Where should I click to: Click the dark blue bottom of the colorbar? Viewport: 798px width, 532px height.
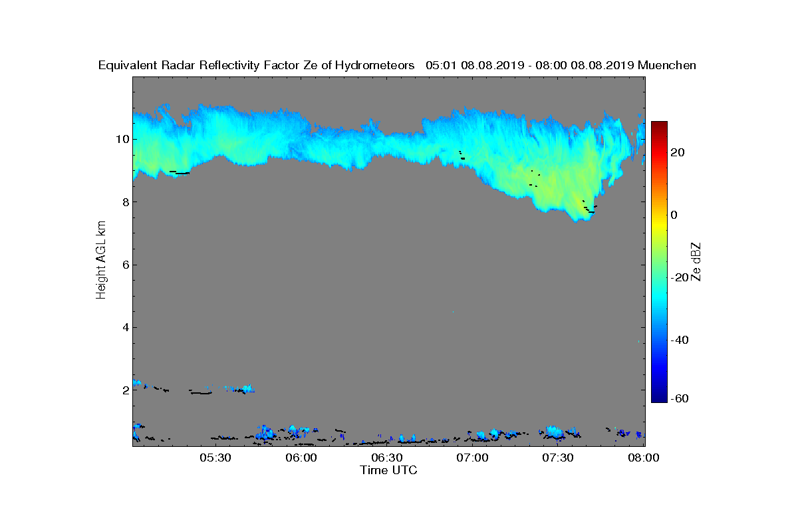click(x=659, y=398)
